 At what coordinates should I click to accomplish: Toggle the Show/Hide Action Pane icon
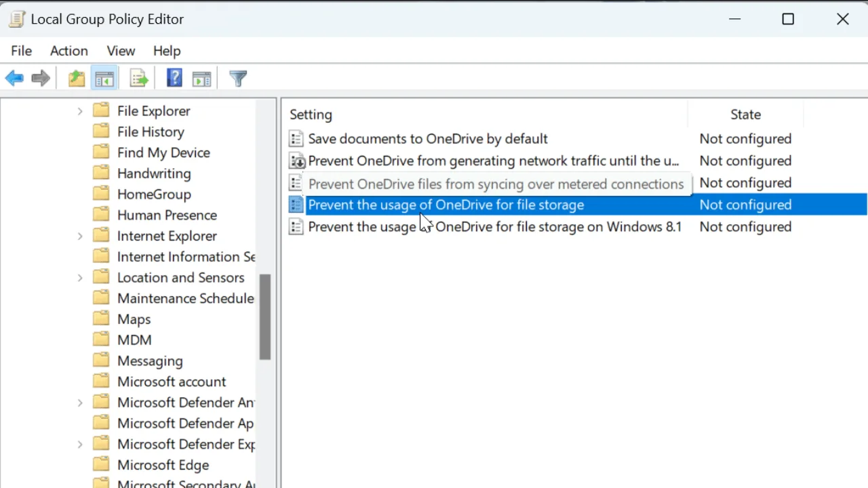(201, 78)
